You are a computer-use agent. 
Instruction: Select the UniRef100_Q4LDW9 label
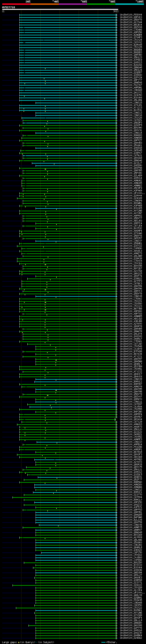(131, 256)
